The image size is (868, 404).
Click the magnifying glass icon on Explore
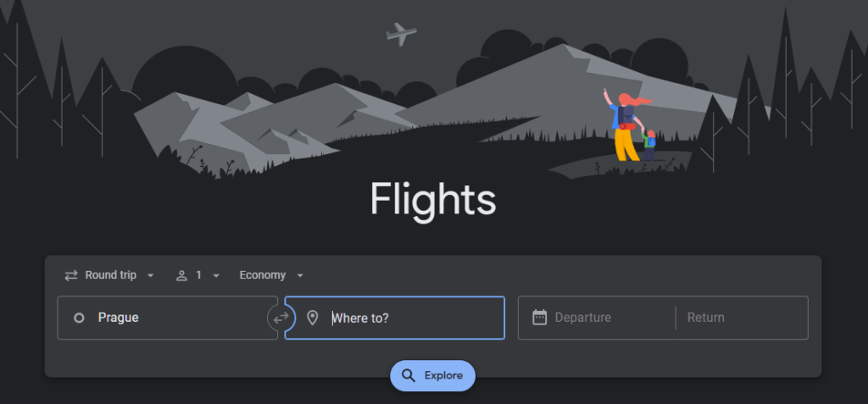[409, 376]
